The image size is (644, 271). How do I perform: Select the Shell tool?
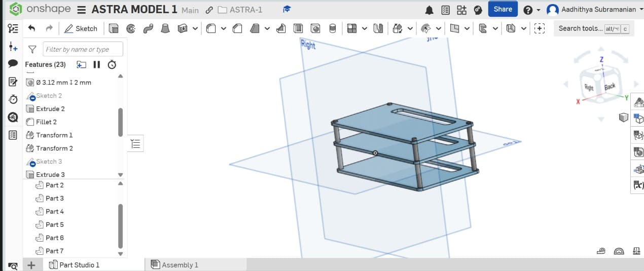tap(298, 28)
